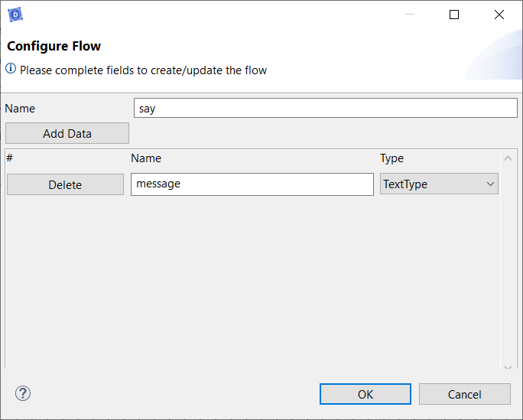Image resolution: width=523 pixels, height=420 pixels.
Task: Cancel the Configure Flow dialog
Action: click(465, 394)
